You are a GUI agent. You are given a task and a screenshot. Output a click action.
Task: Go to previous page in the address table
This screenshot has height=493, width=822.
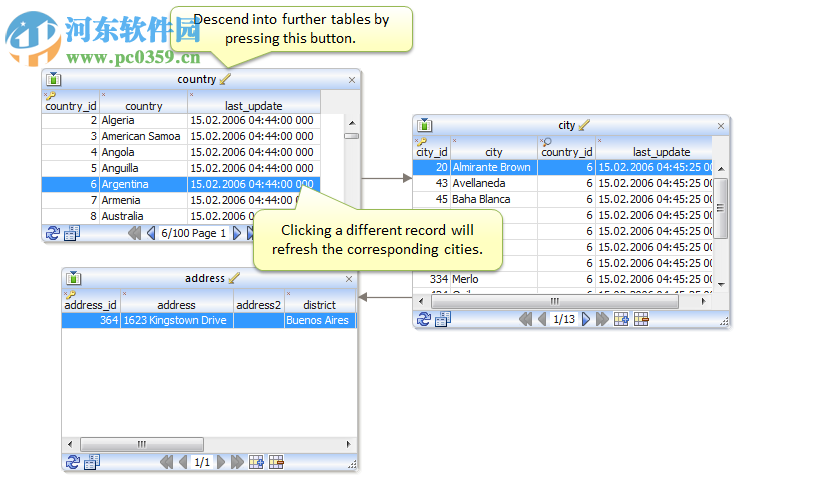(183, 462)
